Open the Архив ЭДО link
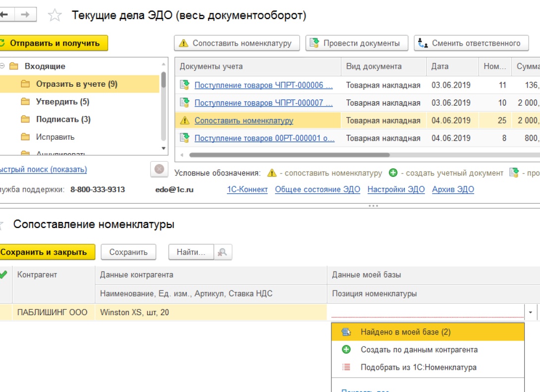Image resolution: width=540 pixels, height=392 pixels. click(453, 189)
